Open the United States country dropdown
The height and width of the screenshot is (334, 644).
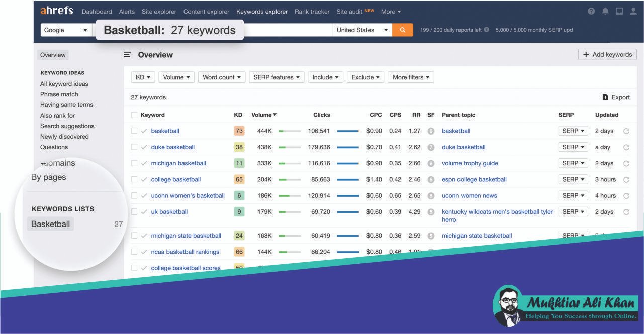pos(362,30)
